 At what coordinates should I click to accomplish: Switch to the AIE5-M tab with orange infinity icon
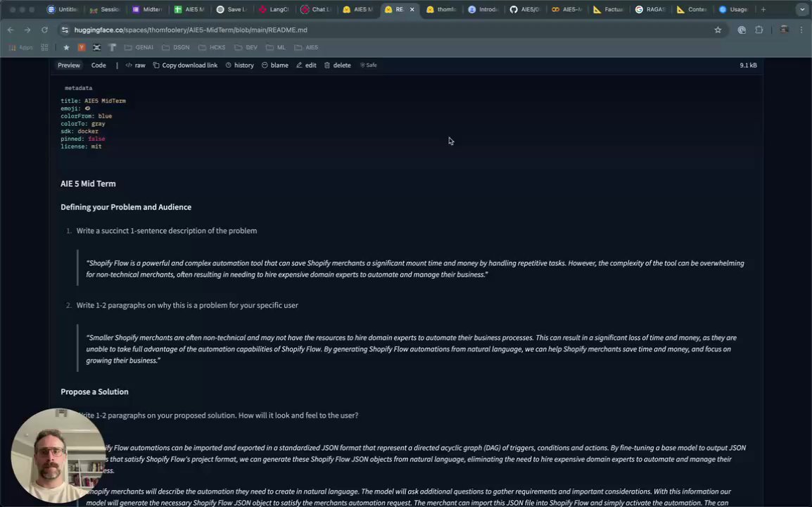pyautogui.click(x=568, y=9)
